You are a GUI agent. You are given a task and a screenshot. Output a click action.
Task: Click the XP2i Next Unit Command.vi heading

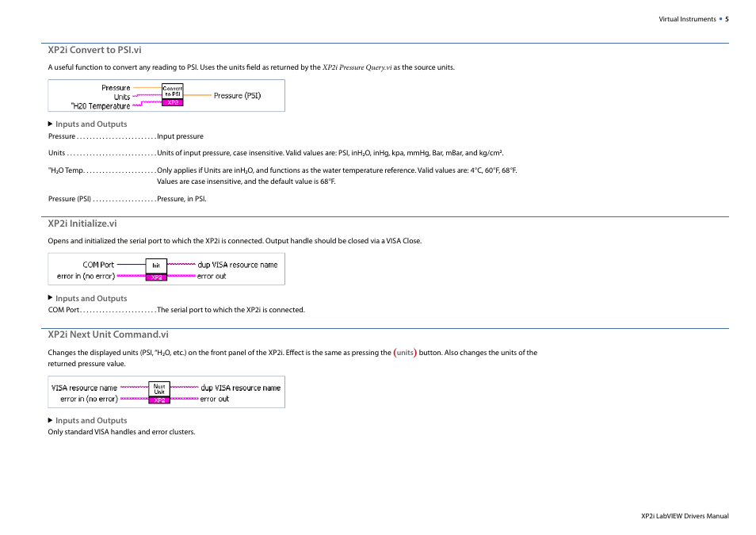(108, 334)
